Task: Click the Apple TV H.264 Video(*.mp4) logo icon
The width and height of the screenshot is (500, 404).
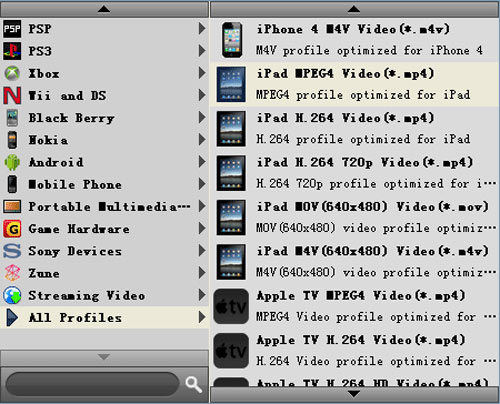Action: coord(231,351)
